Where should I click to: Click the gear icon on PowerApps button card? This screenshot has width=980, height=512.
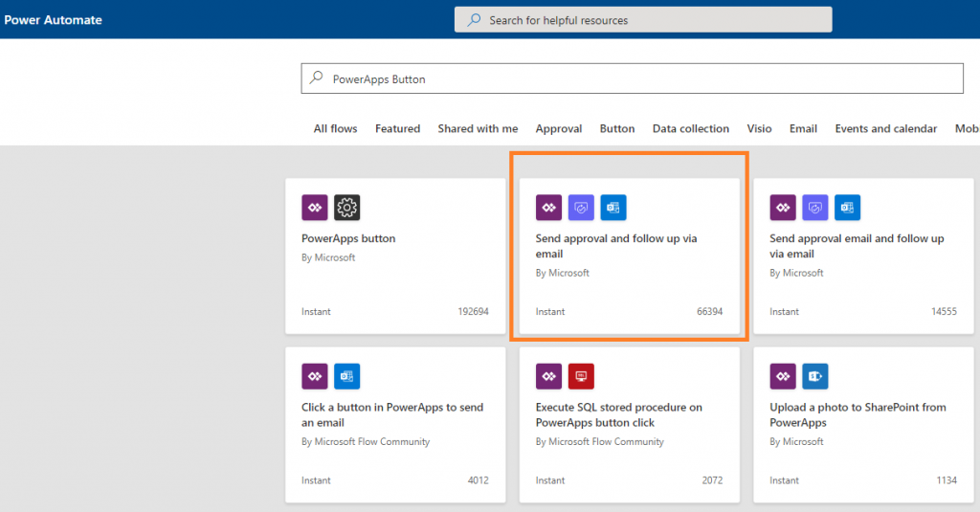pyautogui.click(x=346, y=208)
